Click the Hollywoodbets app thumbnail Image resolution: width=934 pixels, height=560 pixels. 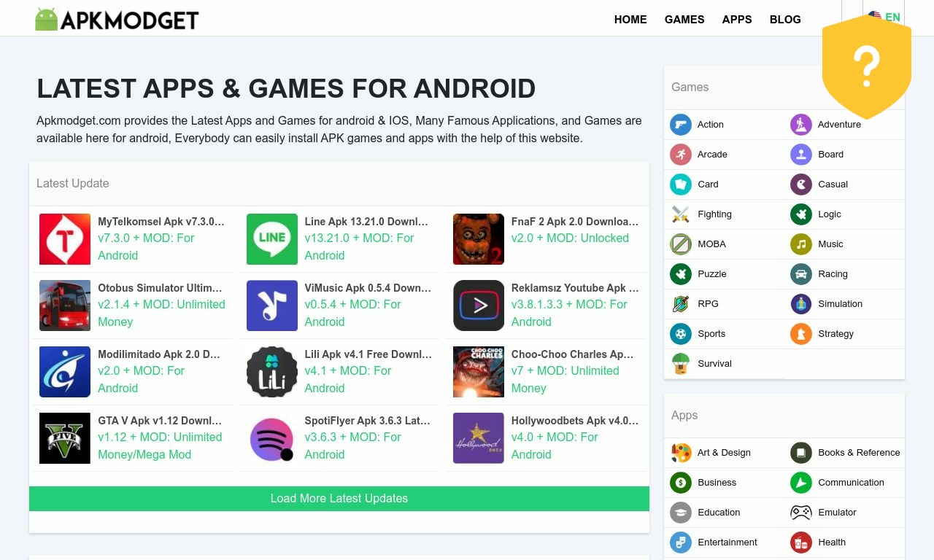tap(479, 438)
